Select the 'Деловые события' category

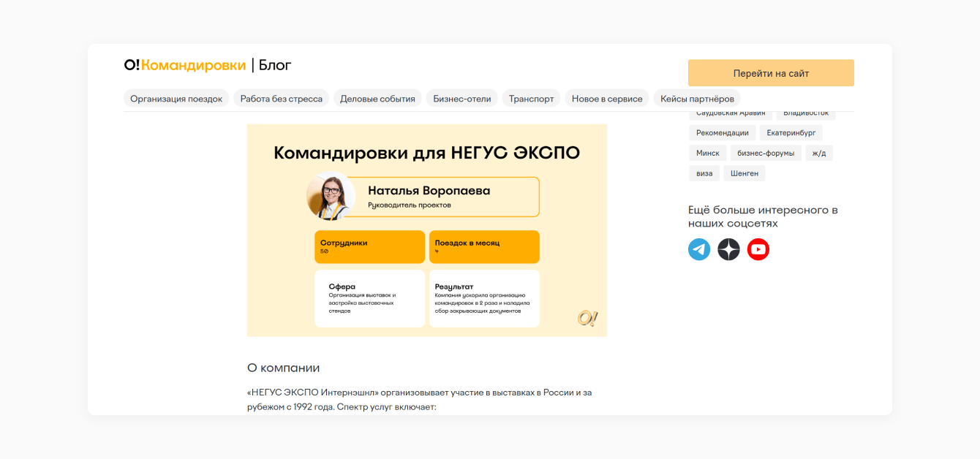(377, 98)
